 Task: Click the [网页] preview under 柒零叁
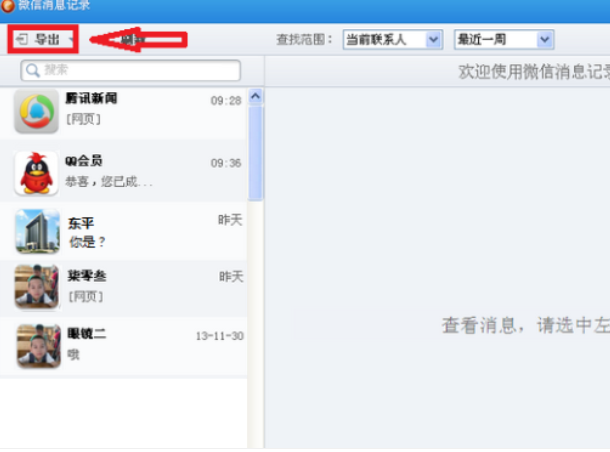[x=86, y=297]
